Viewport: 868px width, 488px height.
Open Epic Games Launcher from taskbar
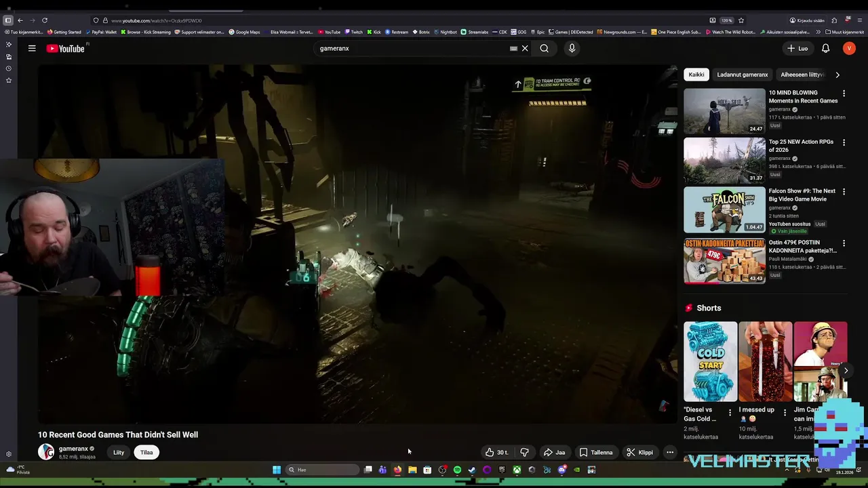coord(502,470)
